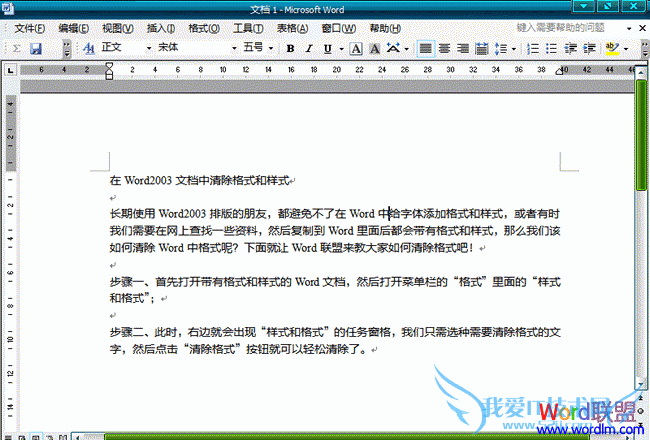Open the 文件(F) menu
The width and height of the screenshot is (650, 440).
coord(29,28)
